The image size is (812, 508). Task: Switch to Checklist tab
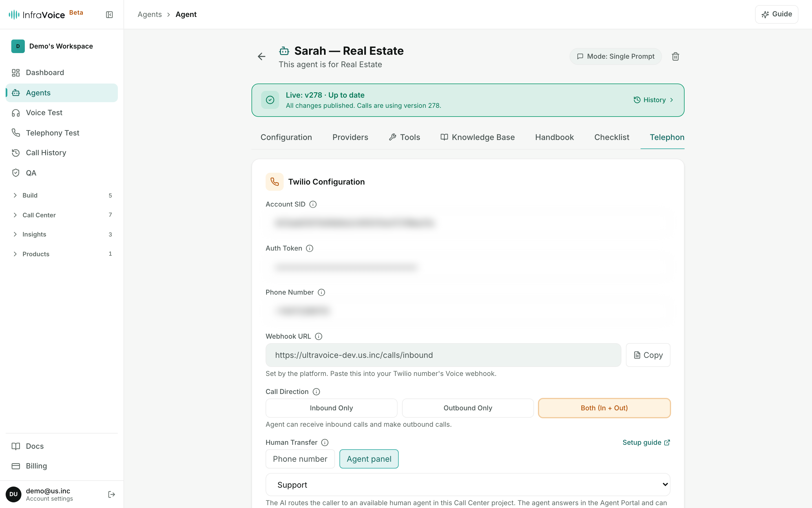pyautogui.click(x=611, y=137)
